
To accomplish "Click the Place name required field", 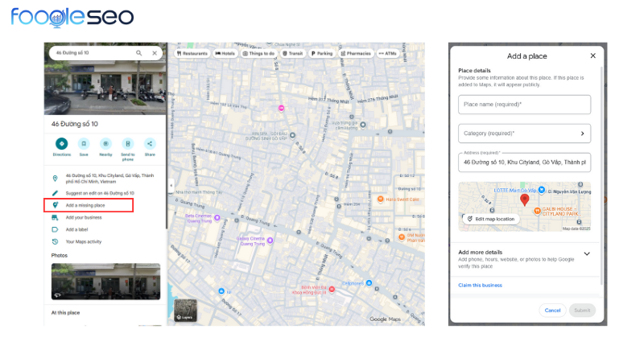I will coord(525,105).
